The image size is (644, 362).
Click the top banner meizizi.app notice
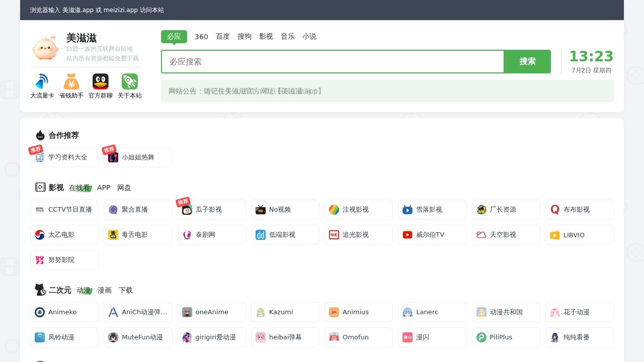[97, 10]
